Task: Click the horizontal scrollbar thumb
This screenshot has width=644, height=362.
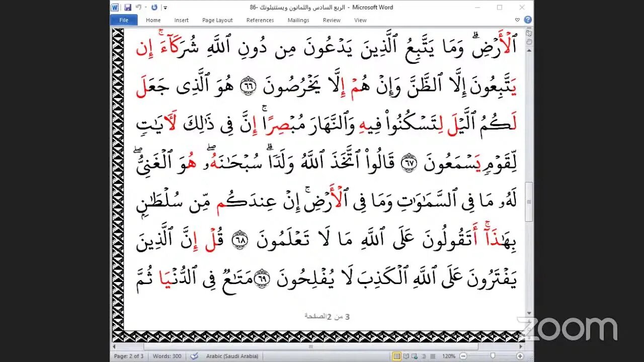Action: coord(311,346)
